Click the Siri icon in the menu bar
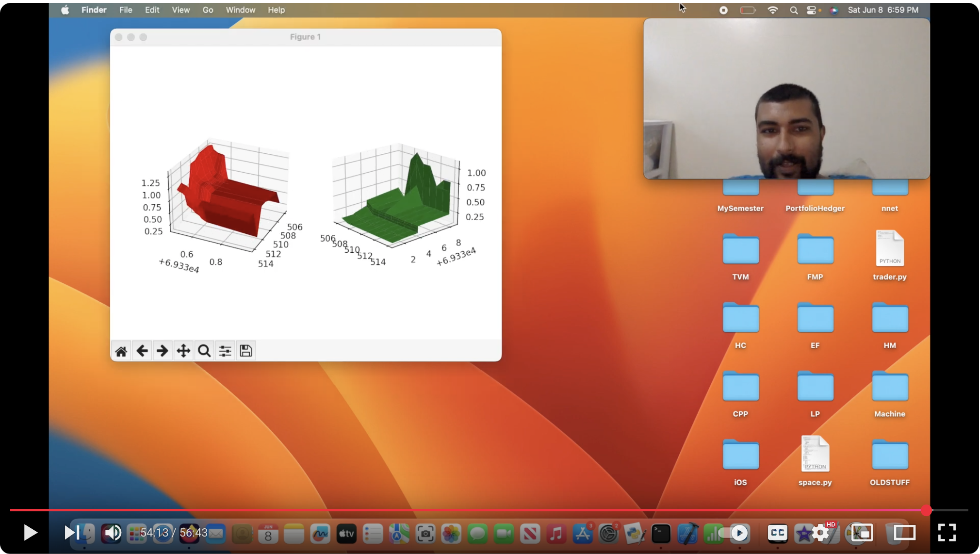This screenshot has height=554, width=980. tap(834, 10)
